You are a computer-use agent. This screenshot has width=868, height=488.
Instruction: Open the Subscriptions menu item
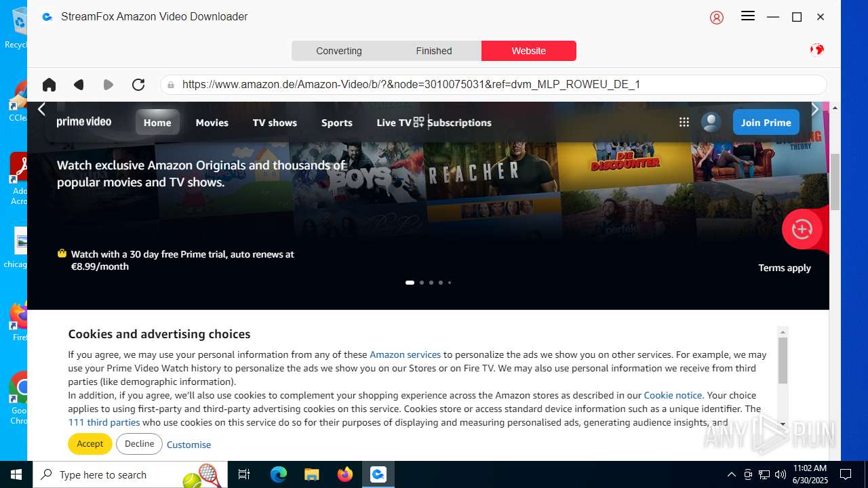coord(459,123)
